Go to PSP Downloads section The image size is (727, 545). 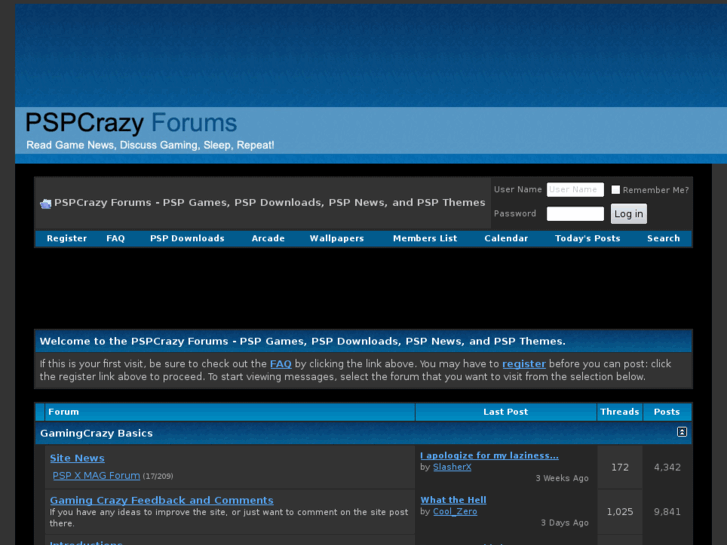point(187,238)
